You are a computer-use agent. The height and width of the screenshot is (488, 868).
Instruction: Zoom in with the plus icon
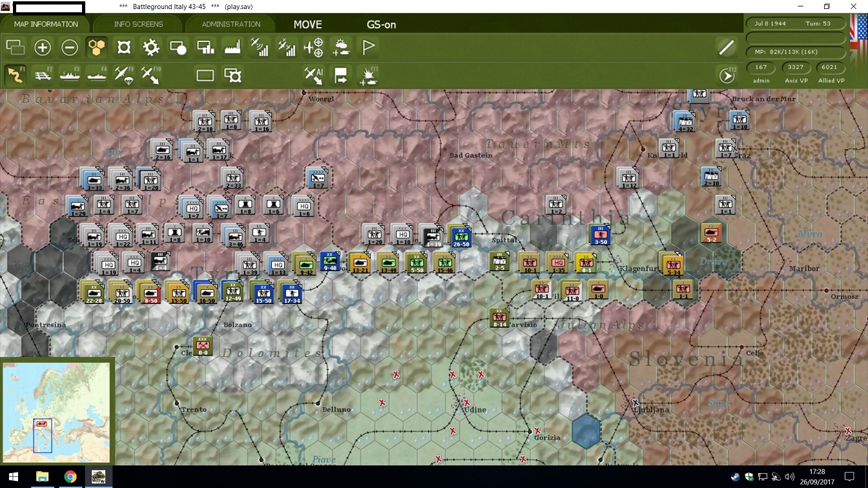(43, 47)
